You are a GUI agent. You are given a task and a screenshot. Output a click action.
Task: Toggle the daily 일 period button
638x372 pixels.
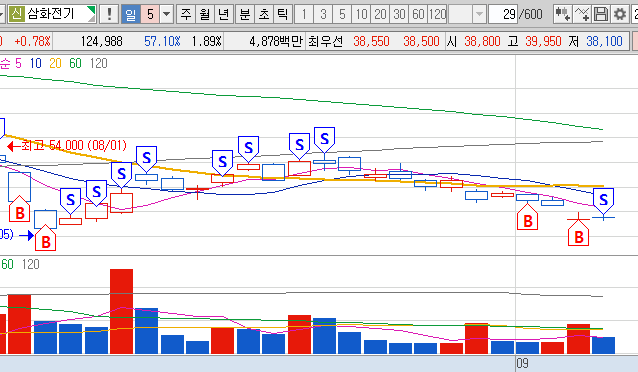pyautogui.click(x=131, y=15)
